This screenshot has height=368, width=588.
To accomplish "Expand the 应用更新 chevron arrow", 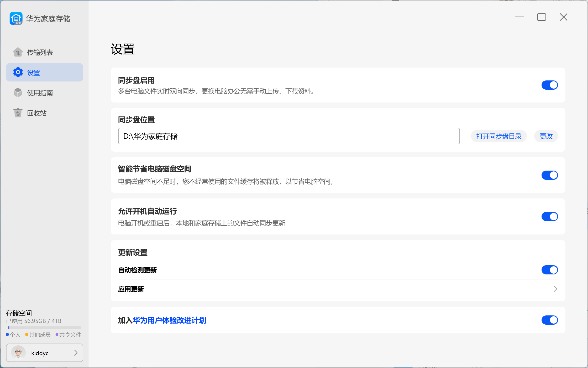I will [x=555, y=289].
